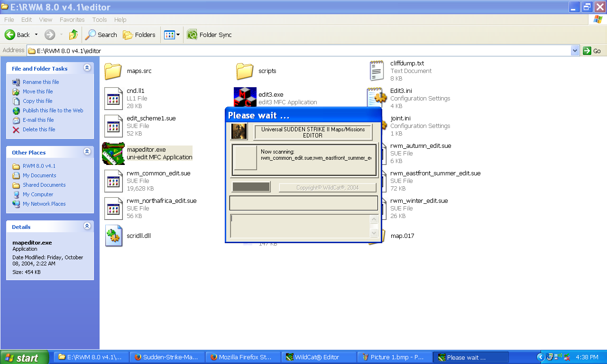Collapse the Other Places panel

(x=87, y=152)
